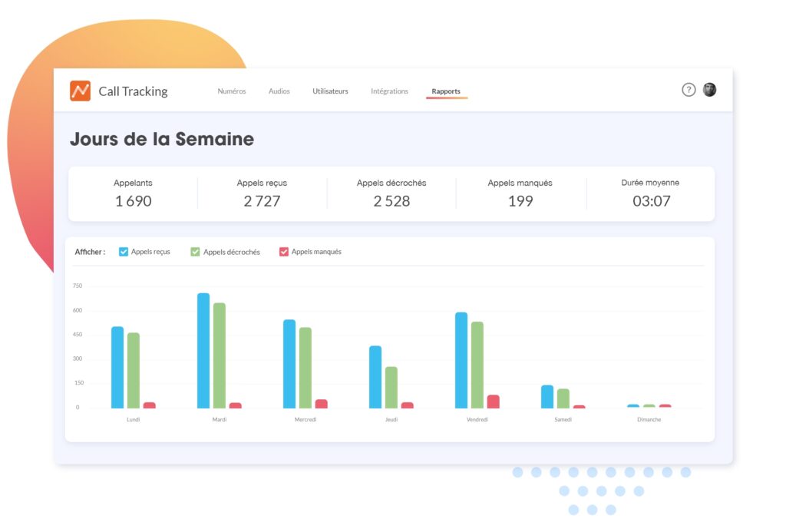Screen dimensions: 786x532
Task: Open the user profile avatar
Action: click(x=709, y=90)
